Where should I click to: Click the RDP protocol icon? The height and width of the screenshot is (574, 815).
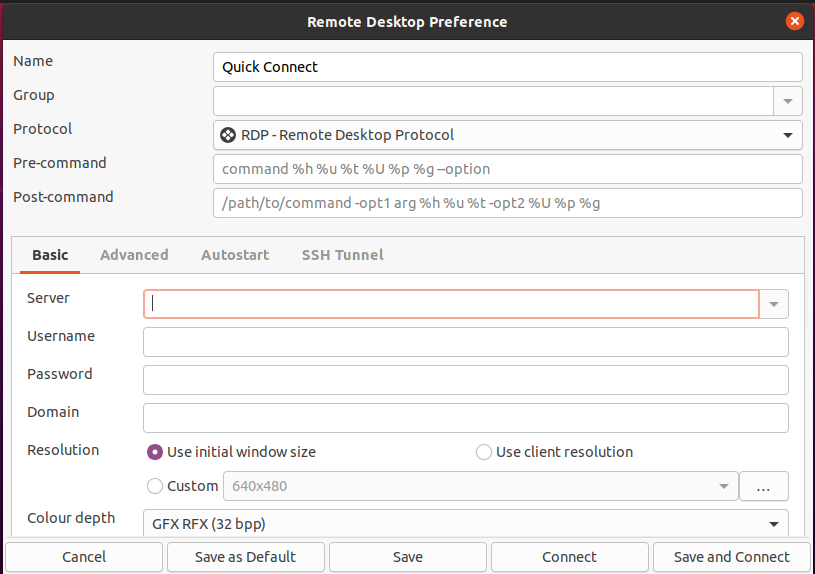[228, 135]
